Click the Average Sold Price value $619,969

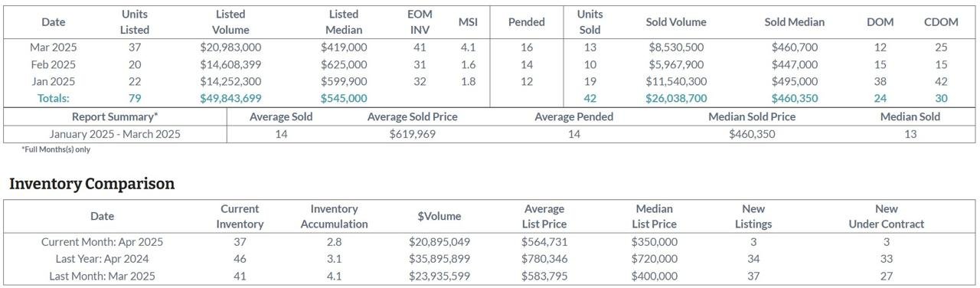412,134
